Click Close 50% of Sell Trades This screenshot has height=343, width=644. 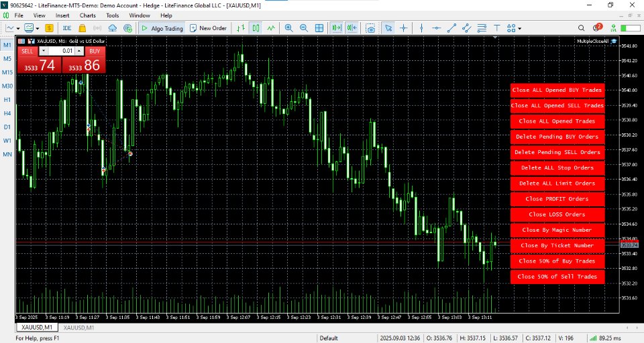click(x=557, y=277)
